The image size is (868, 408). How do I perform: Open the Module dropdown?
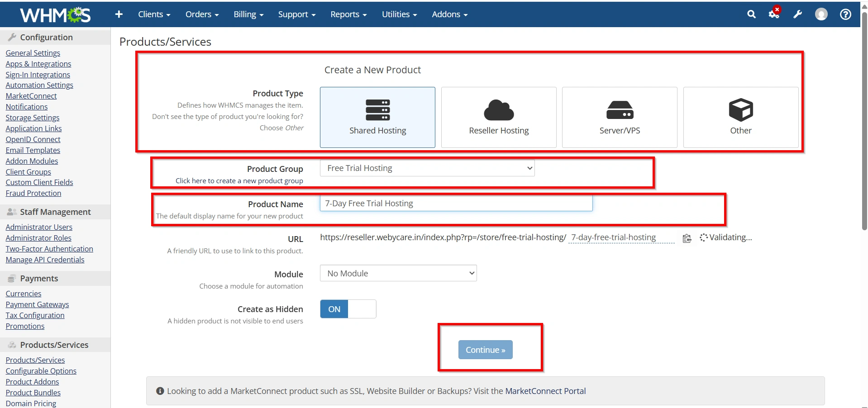pos(398,273)
